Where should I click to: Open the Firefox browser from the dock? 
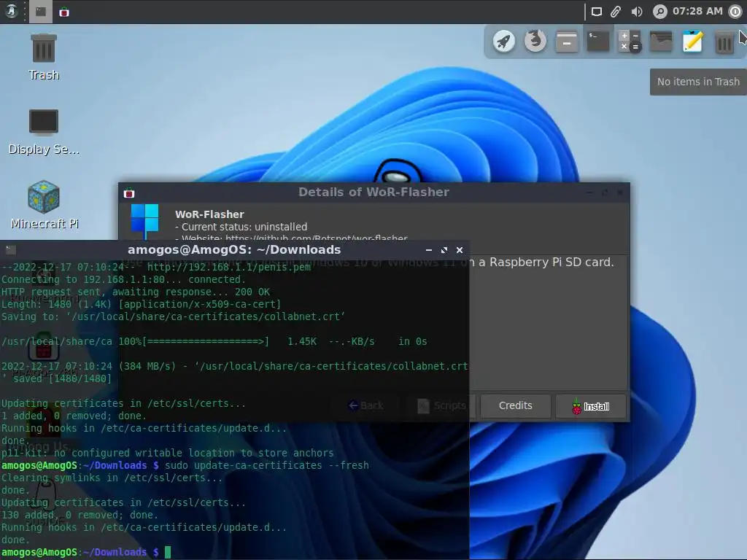coord(535,41)
